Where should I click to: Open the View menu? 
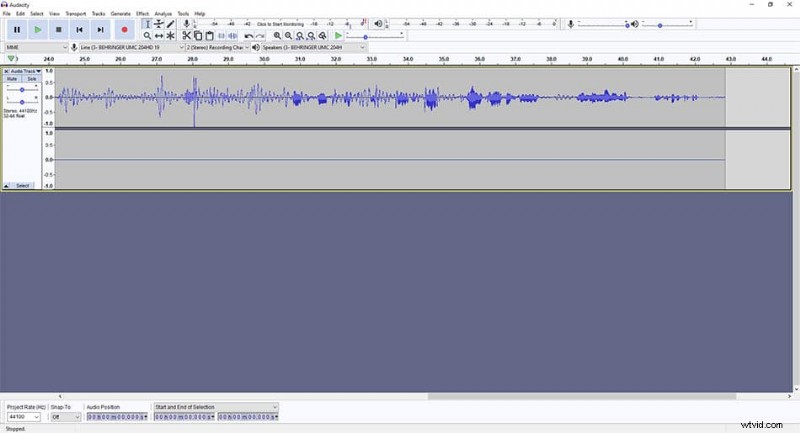(54, 14)
